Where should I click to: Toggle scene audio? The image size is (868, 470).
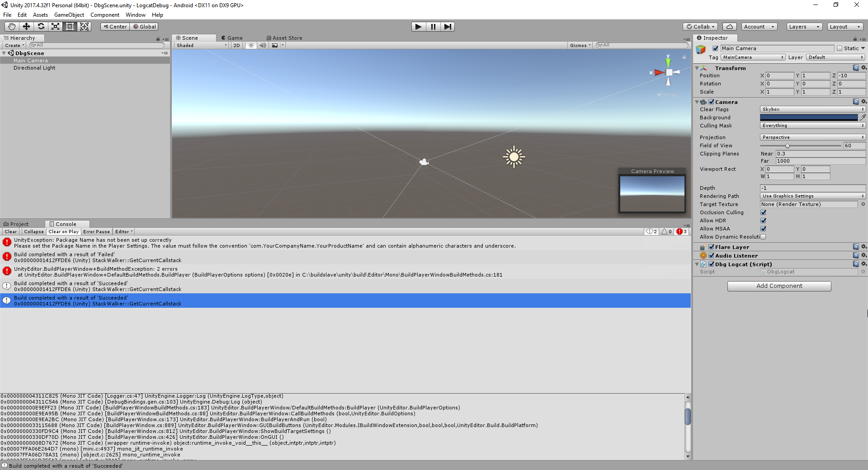pos(263,45)
